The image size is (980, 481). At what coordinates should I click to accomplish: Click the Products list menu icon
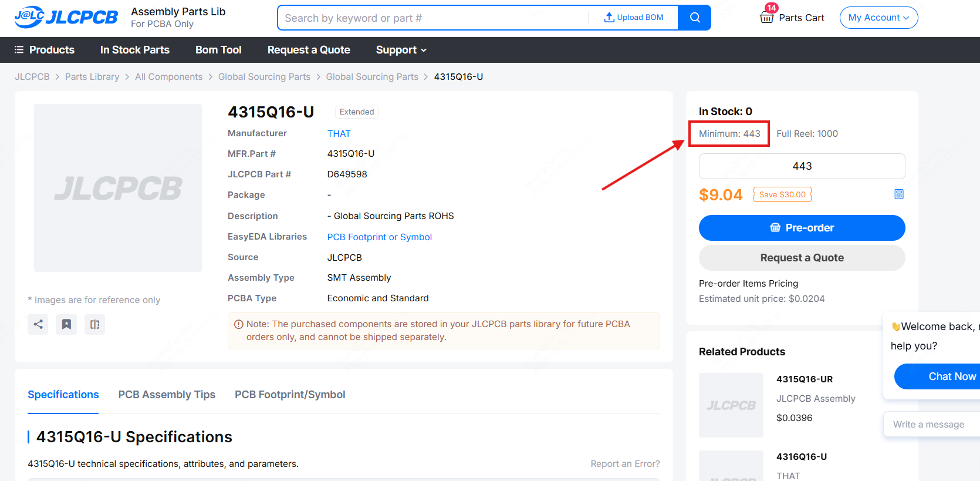pos(19,50)
